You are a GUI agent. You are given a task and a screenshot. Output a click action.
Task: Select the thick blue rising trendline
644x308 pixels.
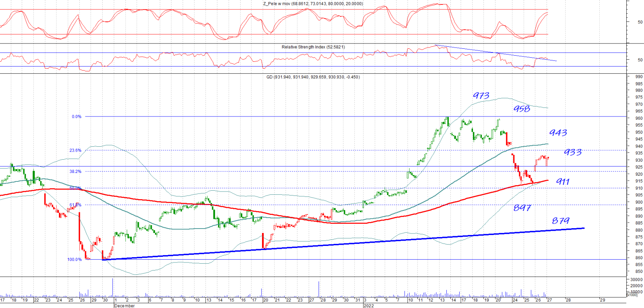click(343, 244)
